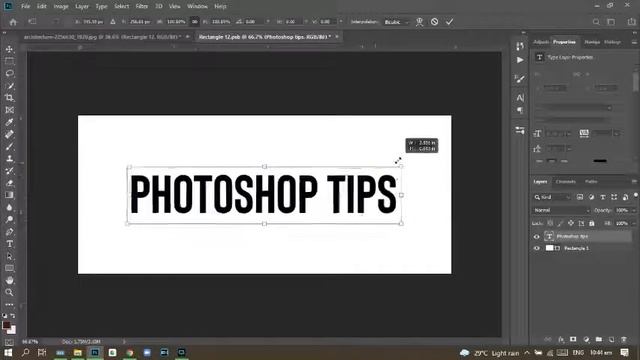The image size is (640, 360).
Task: Open the Interpolation Bicubic dropdown
Action: [396, 22]
